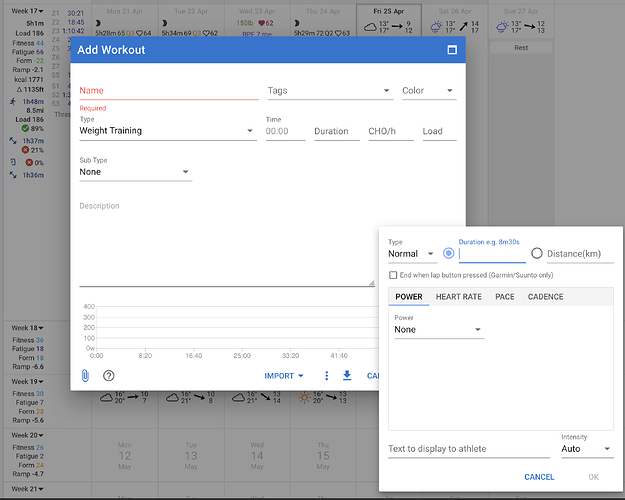This screenshot has height=500, width=625.
Task: Click the weight training icon beside 1h37m
Action: click(13, 141)
